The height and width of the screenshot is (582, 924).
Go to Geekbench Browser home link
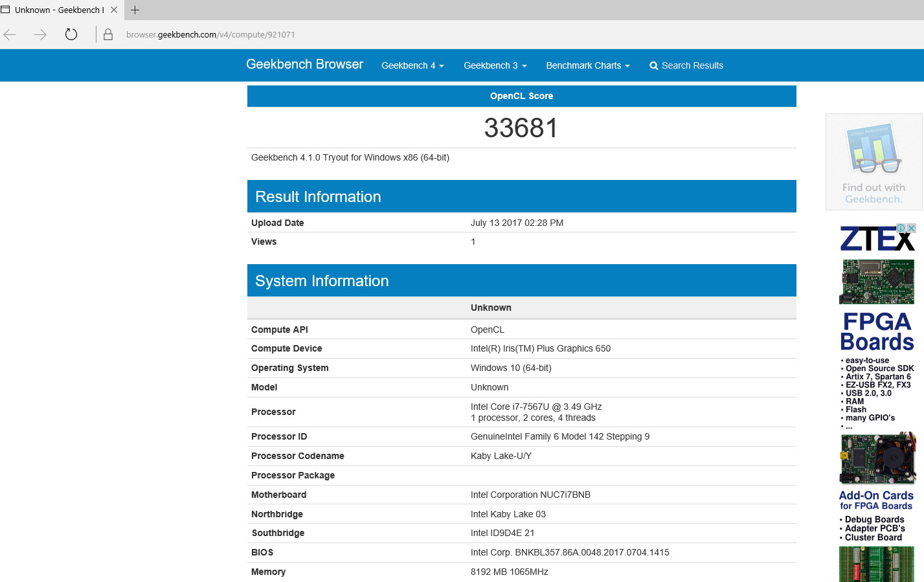(304, 64)
